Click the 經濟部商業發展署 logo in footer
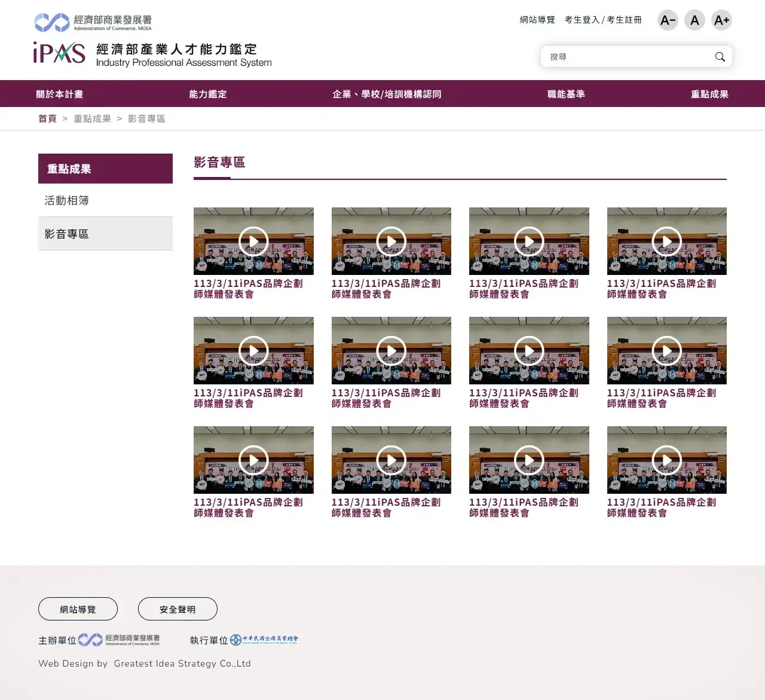The image size is (765, 700). pyautogui.click(x=119, y=640)
